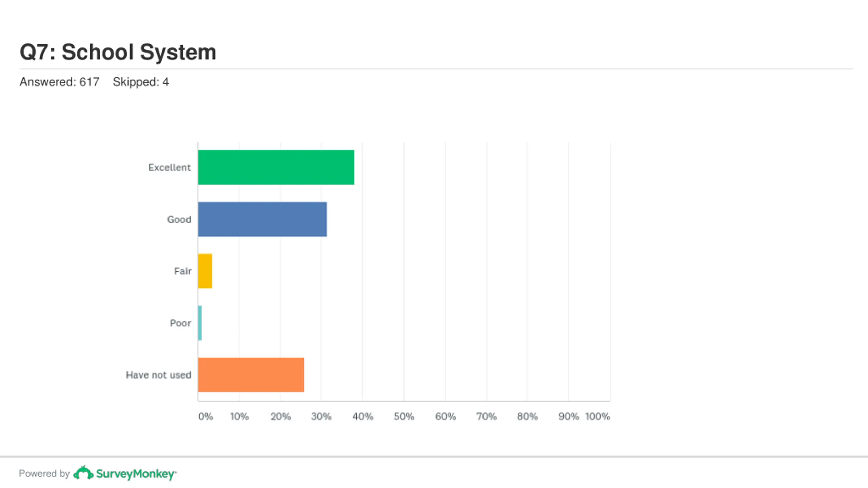Click the 0% axis tick label

tap(205, 416)
